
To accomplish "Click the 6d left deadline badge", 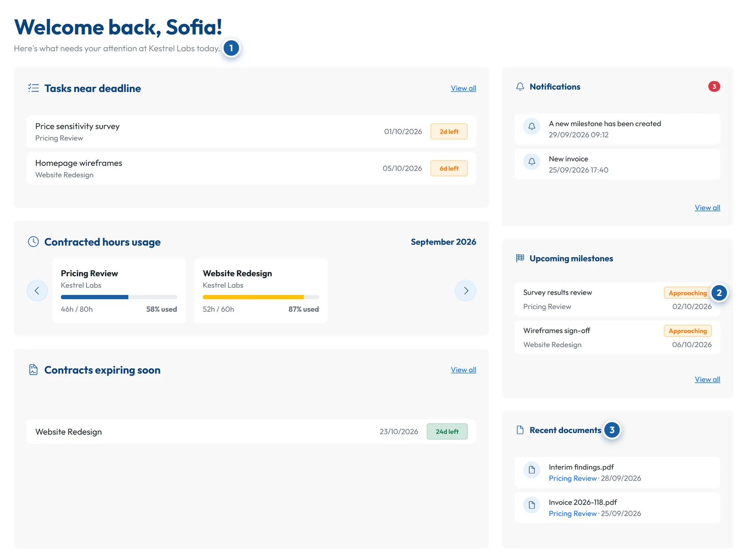I will point(449,168).
